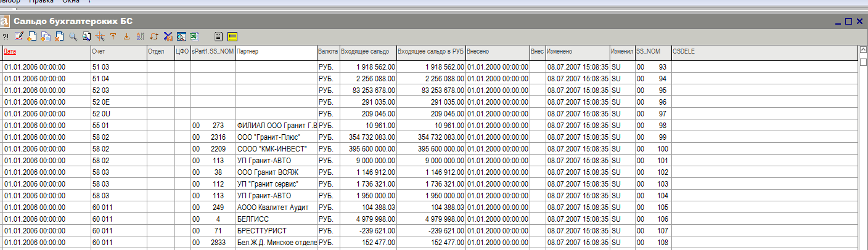Viewport: 868px width, 250px height.
Task: Click the sPart1.SS_NOM column header
Action: (x=213, y=52)
